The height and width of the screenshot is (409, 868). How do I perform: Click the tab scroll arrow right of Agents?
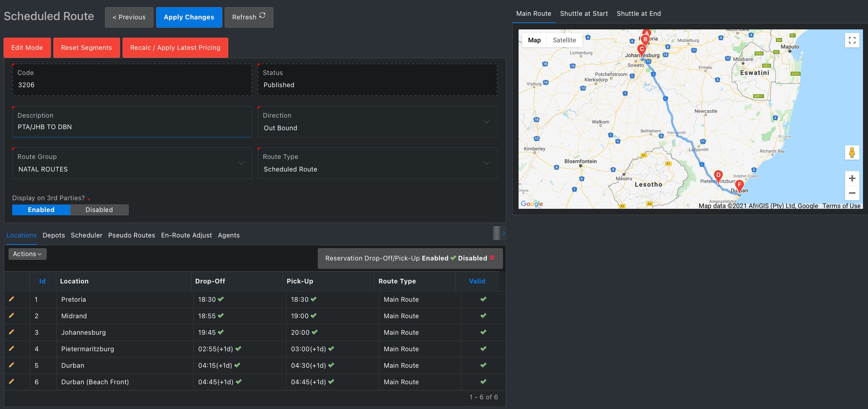[x=504, y=233]
